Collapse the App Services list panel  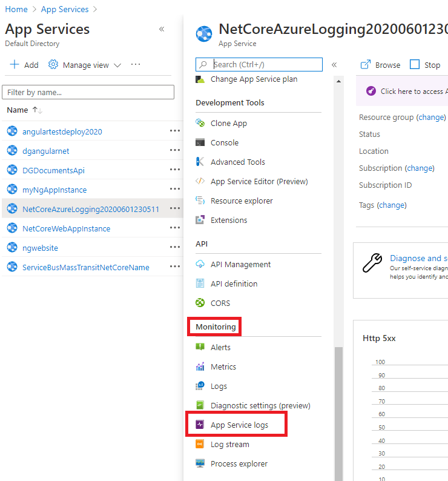(x=162, y=29)
